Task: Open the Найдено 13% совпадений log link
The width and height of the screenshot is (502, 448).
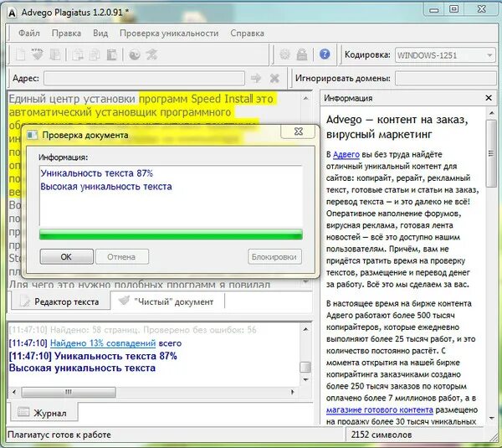Action: (x=103, y=343)
